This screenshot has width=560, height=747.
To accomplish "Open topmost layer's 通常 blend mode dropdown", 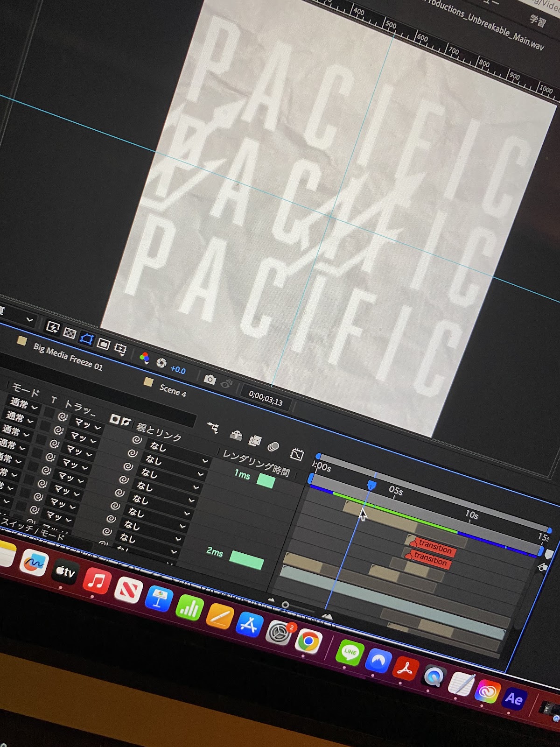I will [24, 404].
